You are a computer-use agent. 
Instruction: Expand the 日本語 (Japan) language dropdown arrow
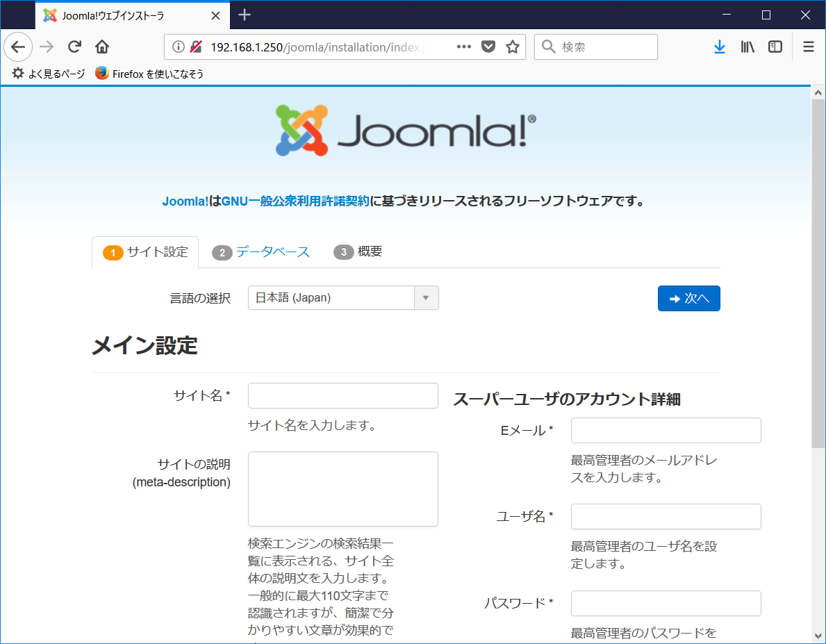[x=426, y=298]
